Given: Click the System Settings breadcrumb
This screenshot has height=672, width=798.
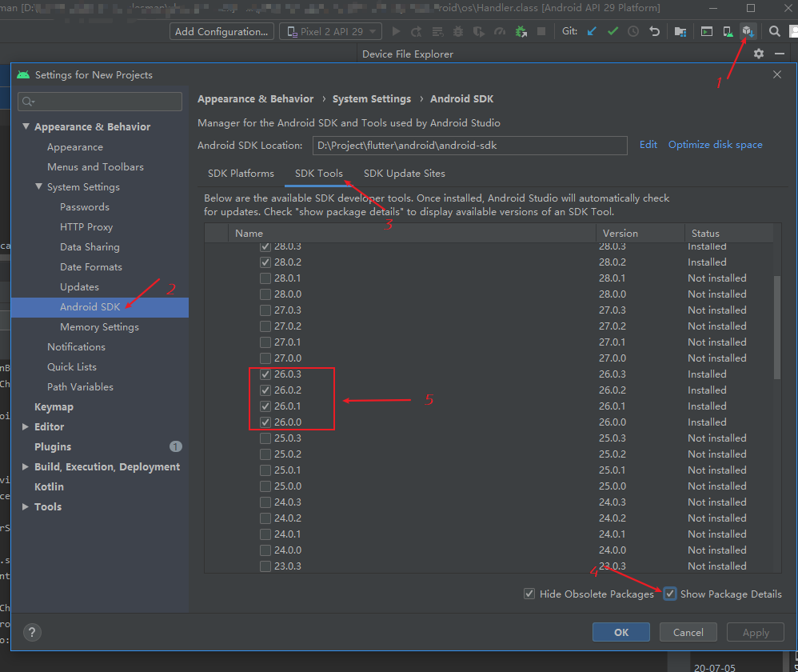Looking at the screenshot, I should 372,98.
